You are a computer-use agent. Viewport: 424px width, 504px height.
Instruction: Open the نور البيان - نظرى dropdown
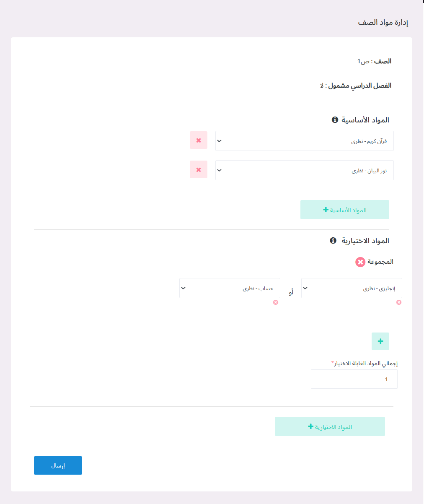[304, 170]
